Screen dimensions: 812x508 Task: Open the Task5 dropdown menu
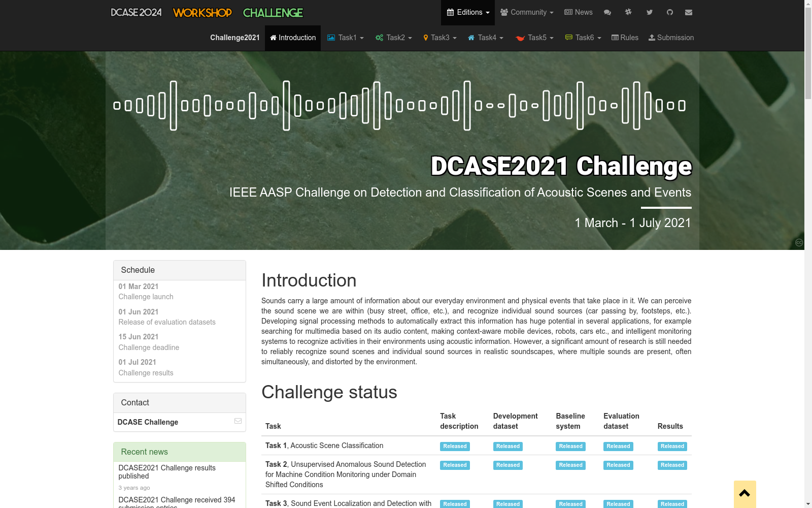pyautogui.click(x=535, y=38)
